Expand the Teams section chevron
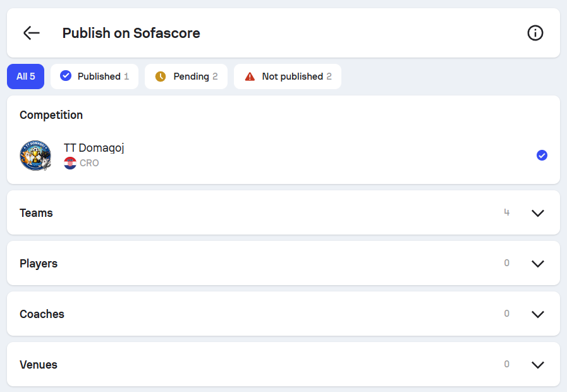 (538, 213)
